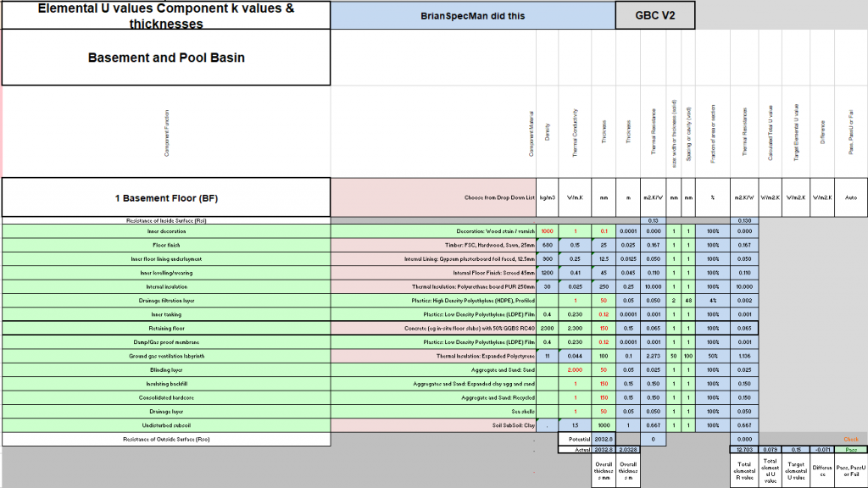Screen dimensions: 868x488
Task: Select the green "Pass" result cell
Action: tap(851, 450)
